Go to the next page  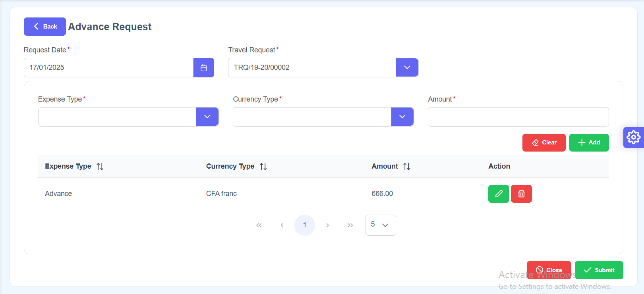click(x=327, y=225)
